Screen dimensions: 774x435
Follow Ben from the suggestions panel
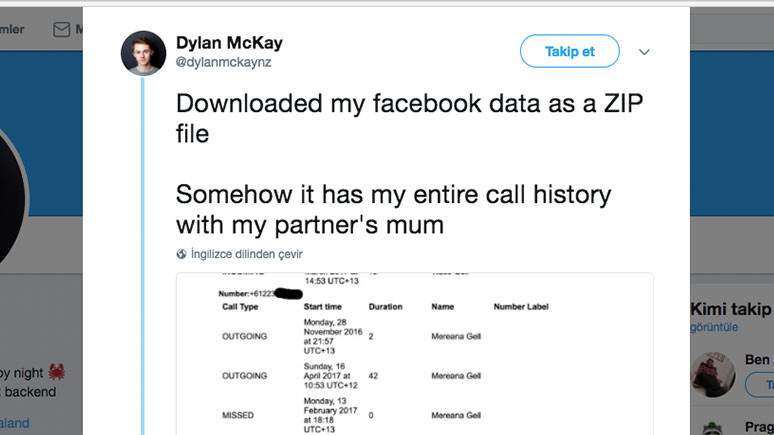pos(766,385)
